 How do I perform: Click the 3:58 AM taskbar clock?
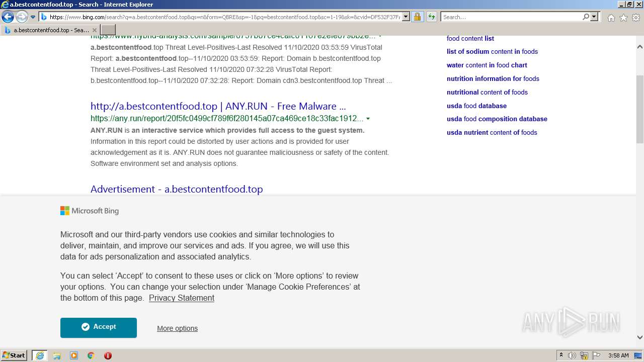(x=618, y=355)
